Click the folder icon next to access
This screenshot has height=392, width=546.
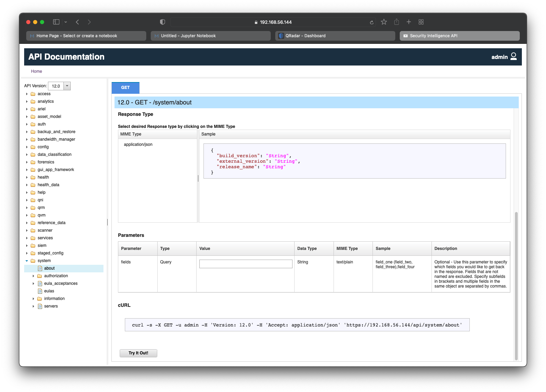33,94
